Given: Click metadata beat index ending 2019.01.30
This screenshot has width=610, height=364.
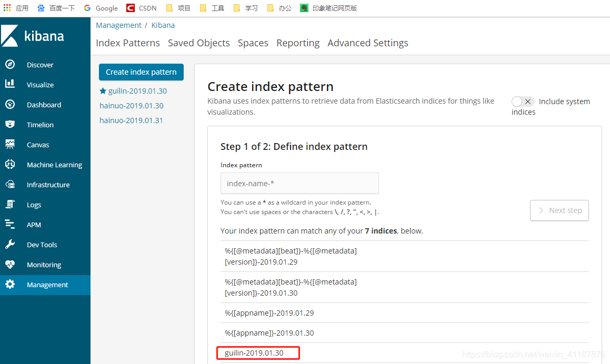Looking at the screenshot, I should [405, 287].
